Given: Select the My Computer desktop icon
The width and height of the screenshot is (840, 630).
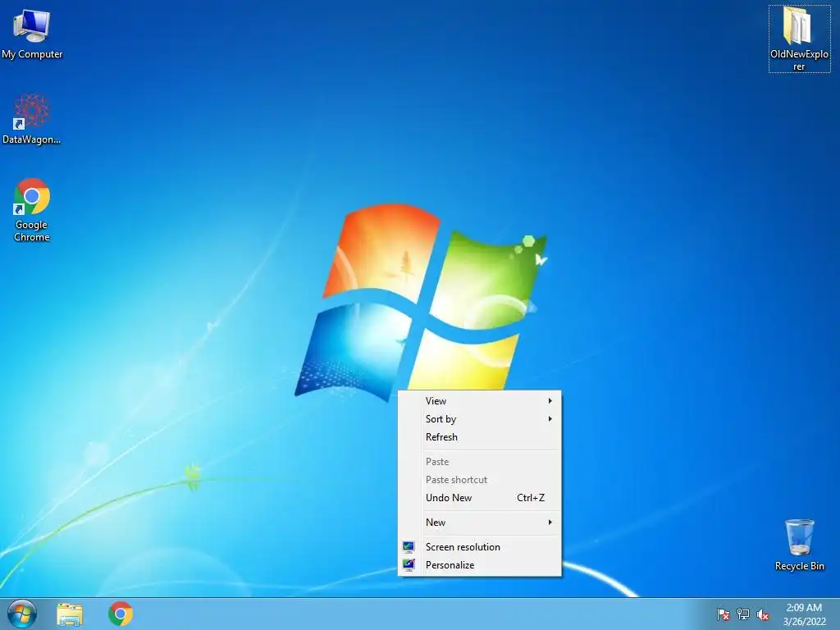Looking at the screenshot, I should (x=32, y=33).
